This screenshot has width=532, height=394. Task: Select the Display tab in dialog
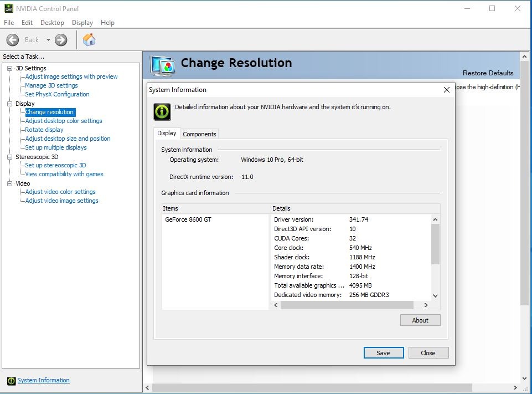point(167,133)
